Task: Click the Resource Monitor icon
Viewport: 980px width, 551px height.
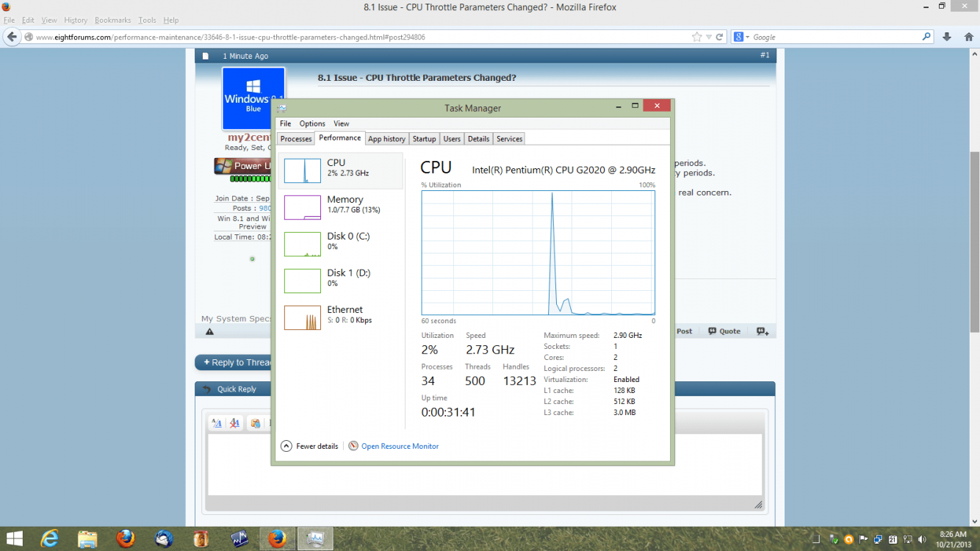Action: point(353,446)
